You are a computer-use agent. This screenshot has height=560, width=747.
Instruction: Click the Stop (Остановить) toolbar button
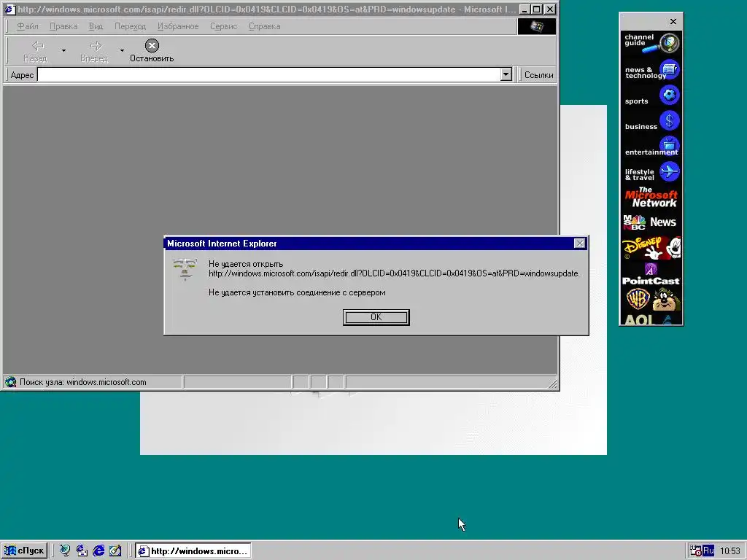[152, 51]
